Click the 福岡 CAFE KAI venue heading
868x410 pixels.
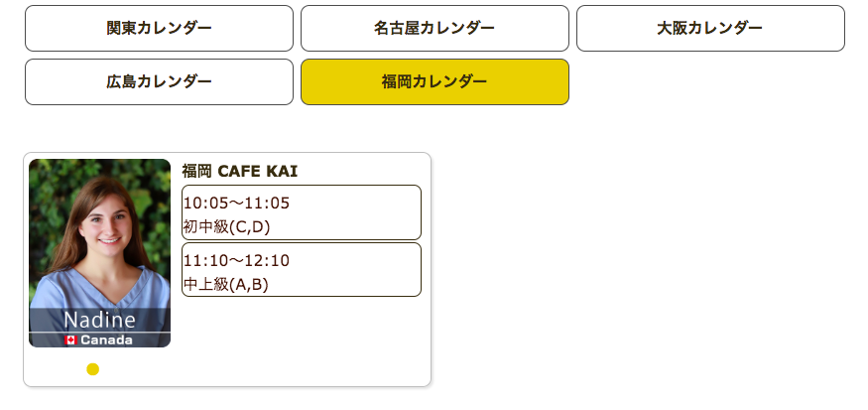pos(240,171)
